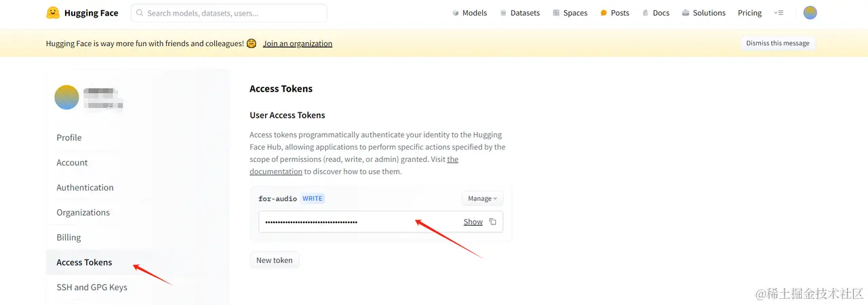Select Profile in the settings sidebar

tap(69, 138)
